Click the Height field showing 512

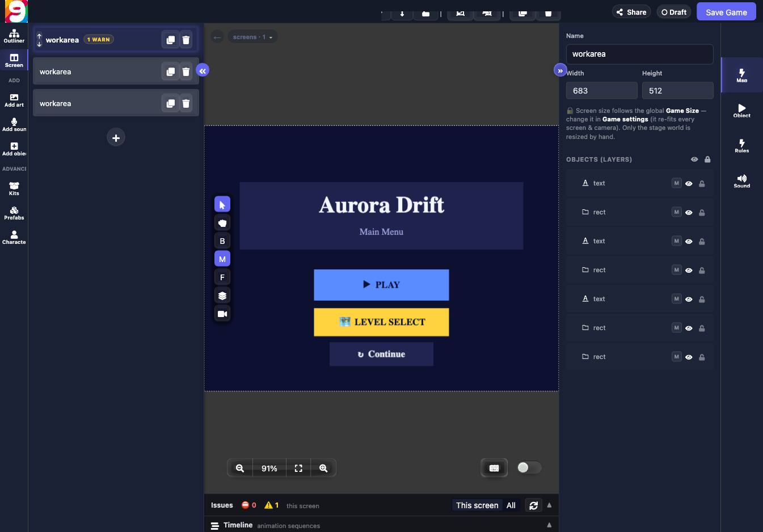[x=677, y=91]
